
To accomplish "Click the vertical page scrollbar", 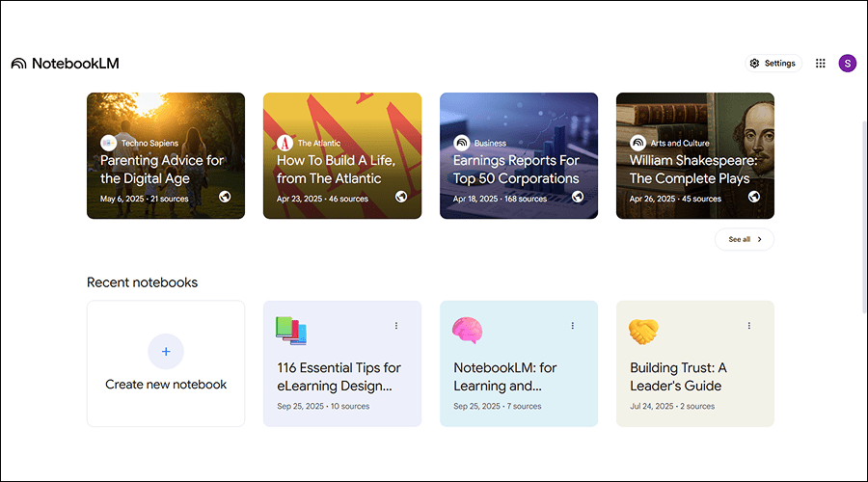I will (863, 212).
